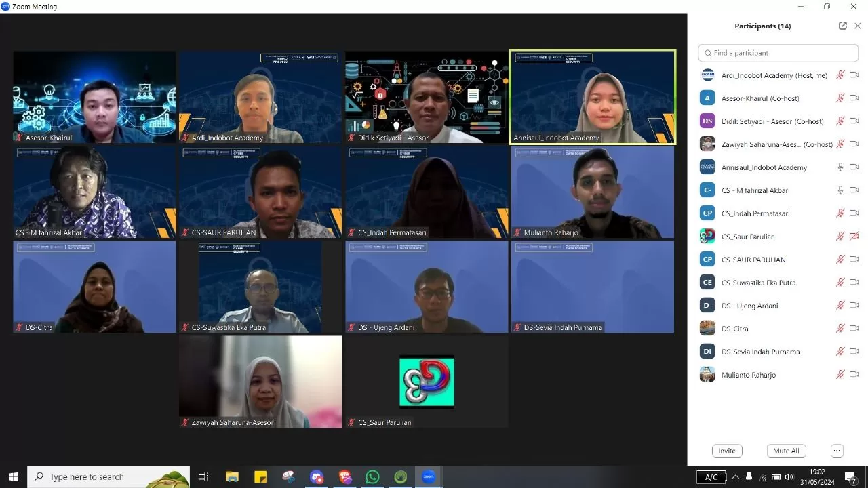The width and height of the screenshot is (868, 488).
Task: Click the Invite button
Action: click(726, 450)
